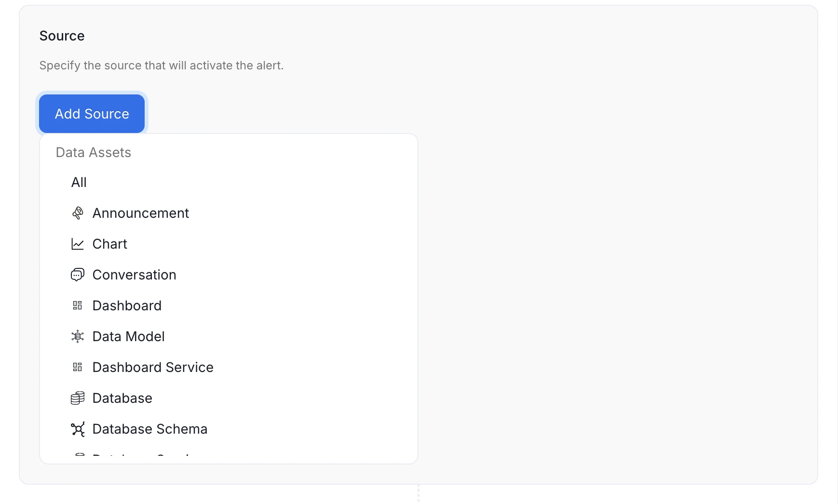Choose Database as the alert source
The height and width of the screenshot is (504, 838).
tap(122, 398)
